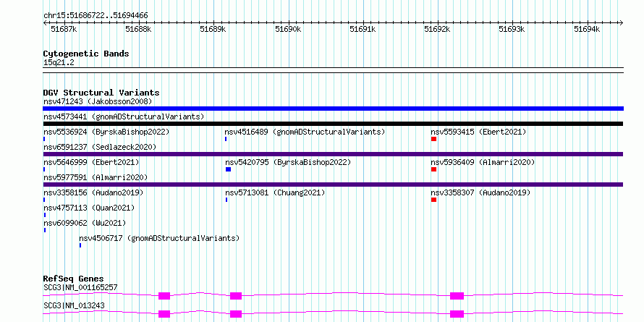Open nsv4757113 (Quan2021) variant
Viewport: 644px width, 322px height.
[x=89, y=208]
